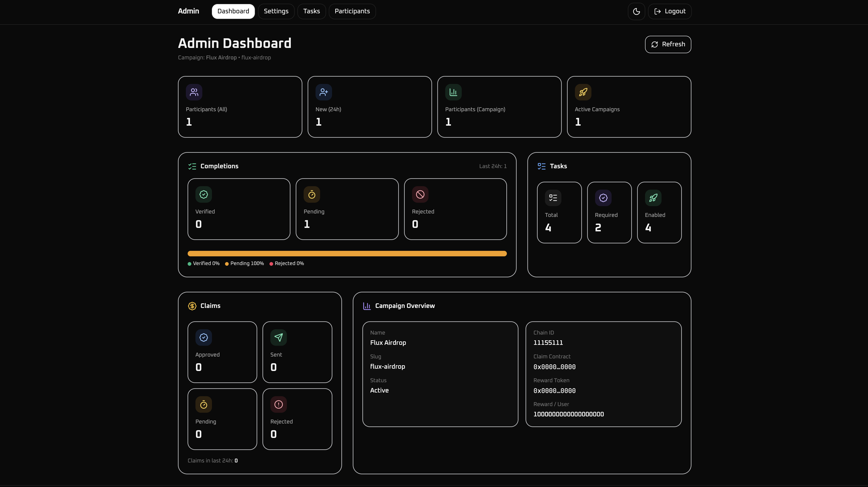The height and width of the screenshot is (487, 868).
Task: Click the Enabled tasks rocket icon
Action: (x=653, y=198)
